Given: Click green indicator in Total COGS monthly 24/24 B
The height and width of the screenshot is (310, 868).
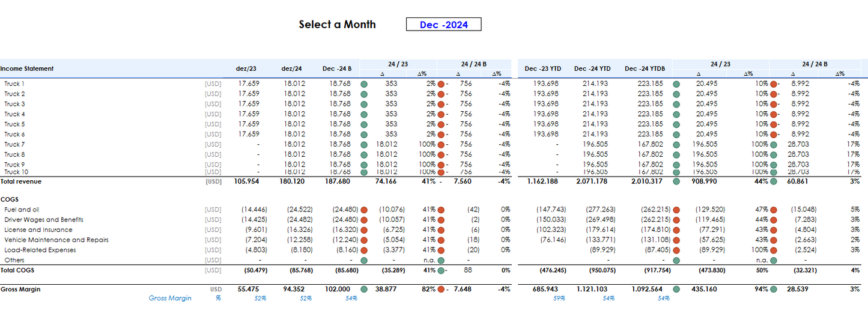Looking at the screenshot, I should click(x=441, y=270).
